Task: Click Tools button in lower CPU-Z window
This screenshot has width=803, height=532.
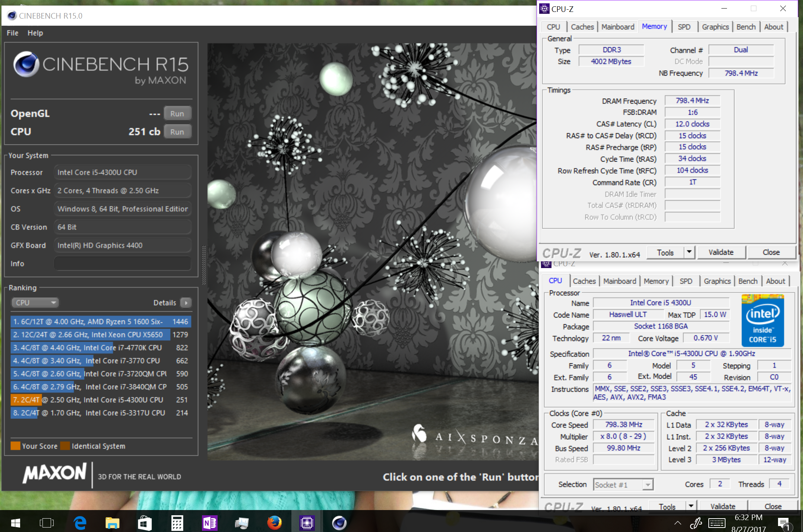Action: (667, 506)
